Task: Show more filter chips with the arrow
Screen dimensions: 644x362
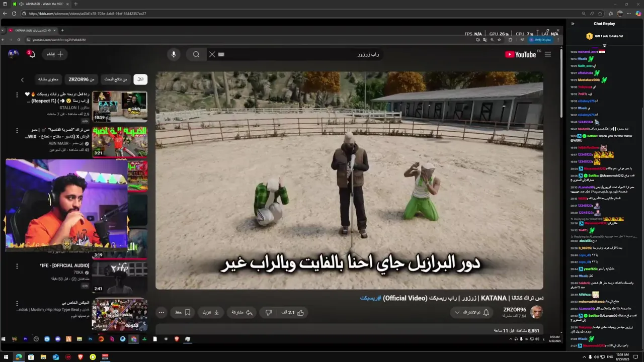Action: 22,79
